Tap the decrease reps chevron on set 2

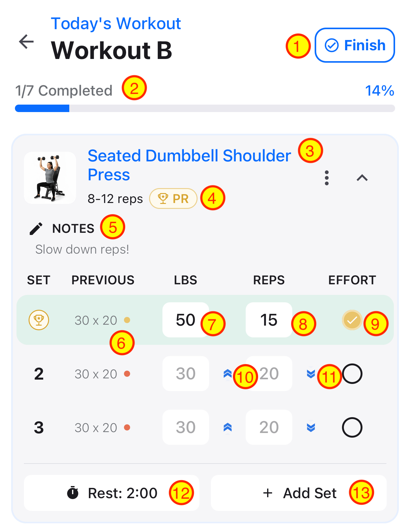pyautogui.click(x=311, y=374)
